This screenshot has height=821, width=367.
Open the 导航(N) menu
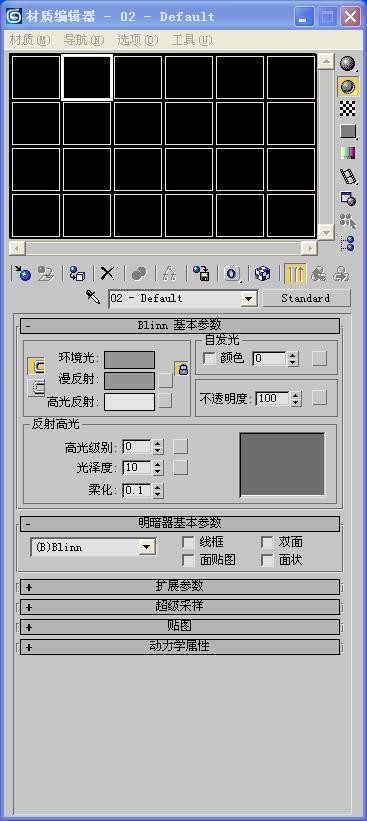(x=84, y=40)
